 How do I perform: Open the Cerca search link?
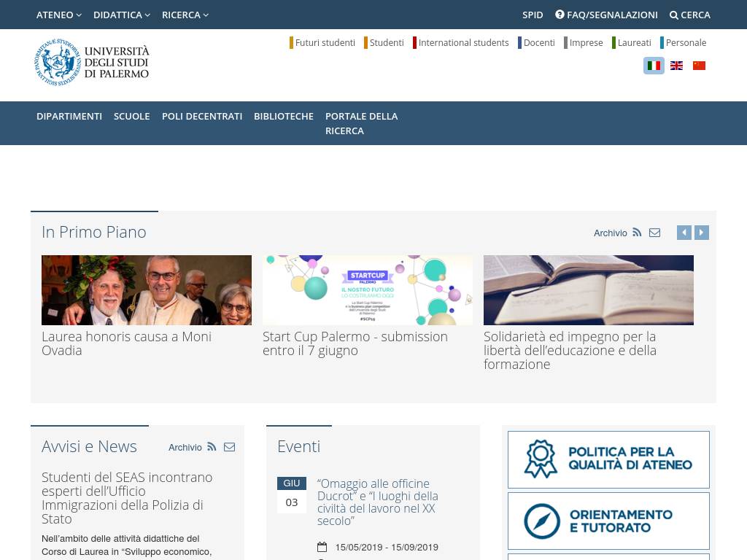click(689, 15)
